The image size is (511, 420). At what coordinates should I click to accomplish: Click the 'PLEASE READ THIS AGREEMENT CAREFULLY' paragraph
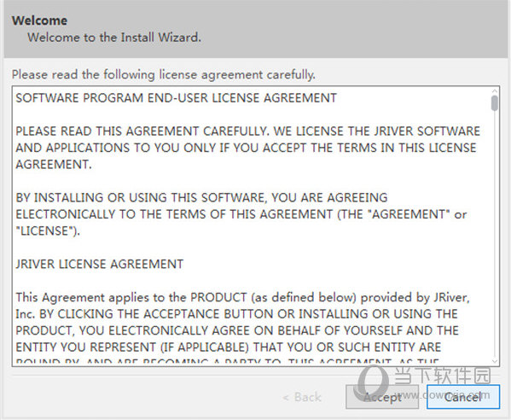click(x=247, y=148)
